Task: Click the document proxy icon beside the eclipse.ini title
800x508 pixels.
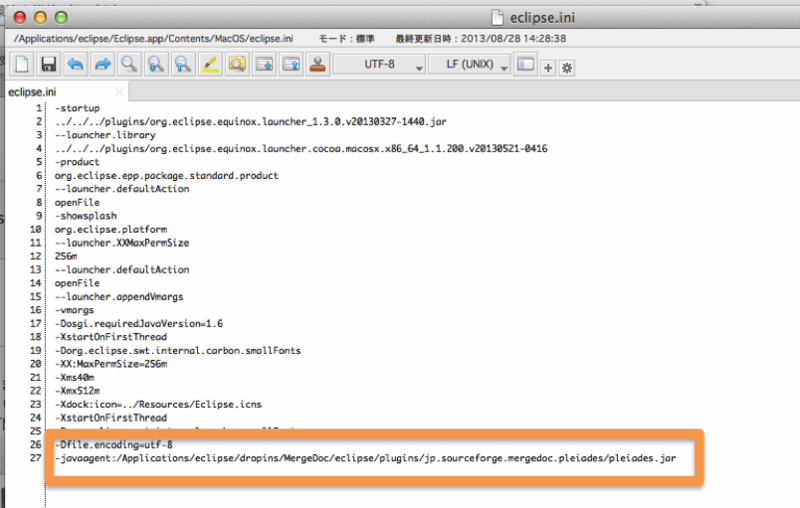Action: click(x=497, y=17)
